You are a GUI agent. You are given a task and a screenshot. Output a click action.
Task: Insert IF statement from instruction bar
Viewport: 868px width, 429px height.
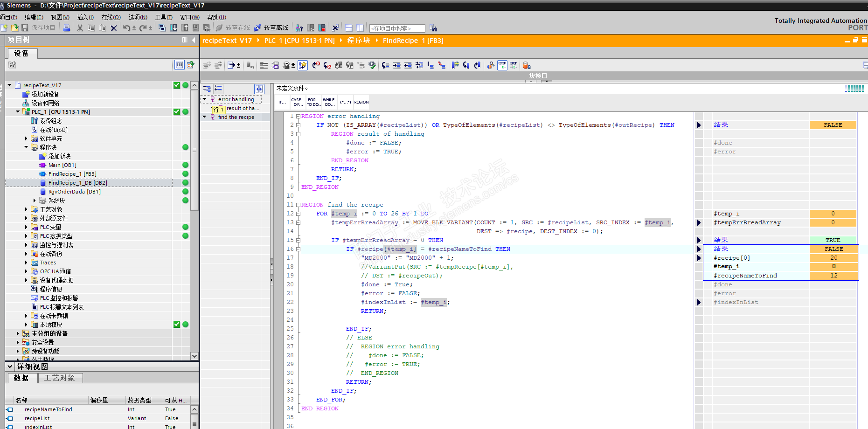282,102
